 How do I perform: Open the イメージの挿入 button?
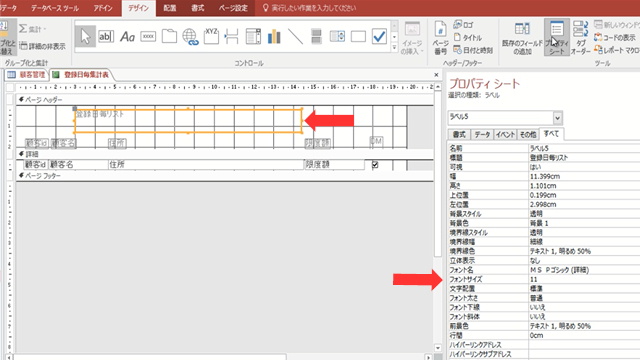pyautogui.click(x=412, y=38)
